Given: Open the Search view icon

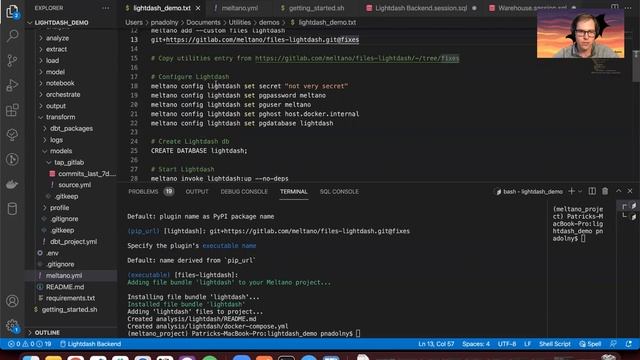Looking at the screenshot, I should click(x=12, y=36).
